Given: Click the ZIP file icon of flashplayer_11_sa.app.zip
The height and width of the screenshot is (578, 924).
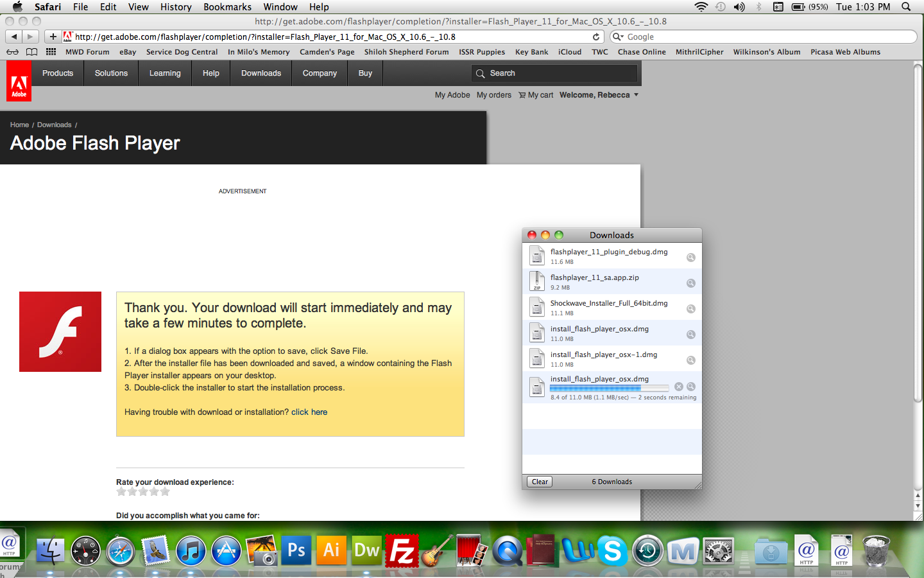Looking at the screenshot, I should tap(537, 281).
